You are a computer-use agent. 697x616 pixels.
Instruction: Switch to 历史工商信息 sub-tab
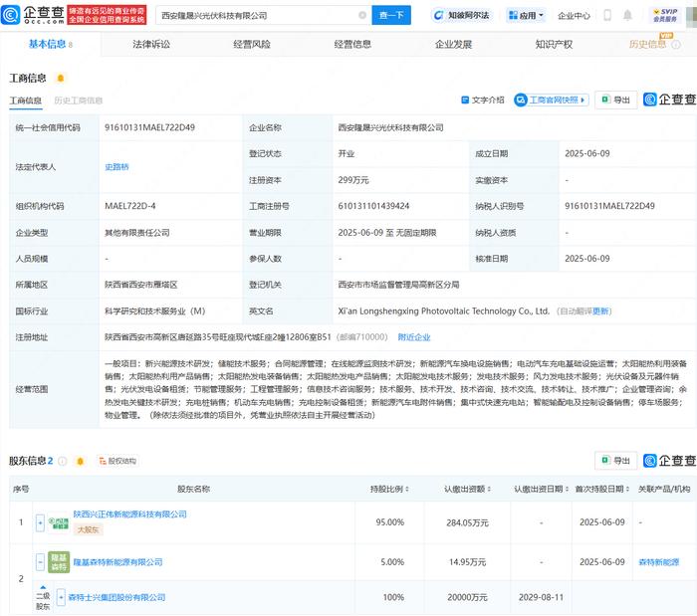pos(79,101)
